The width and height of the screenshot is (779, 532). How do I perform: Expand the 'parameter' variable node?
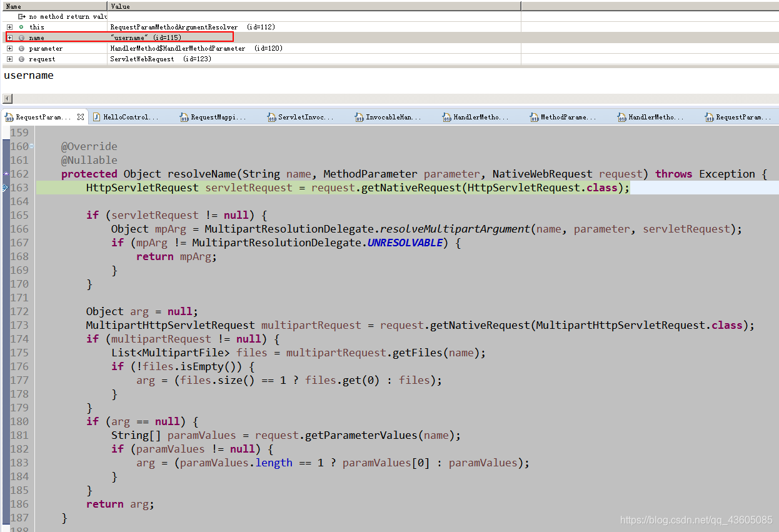click(x=9, y=48)
